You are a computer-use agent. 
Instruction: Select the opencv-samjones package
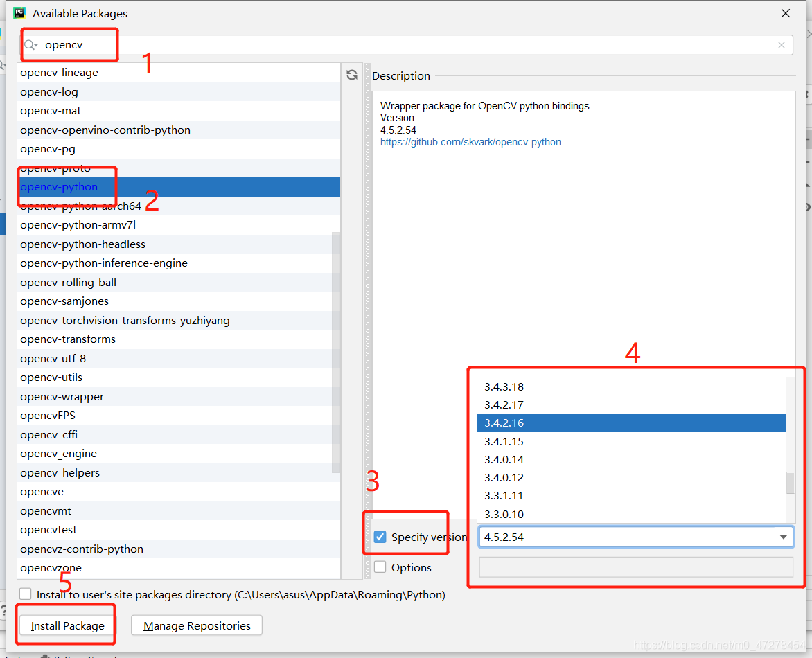point(179,301)
